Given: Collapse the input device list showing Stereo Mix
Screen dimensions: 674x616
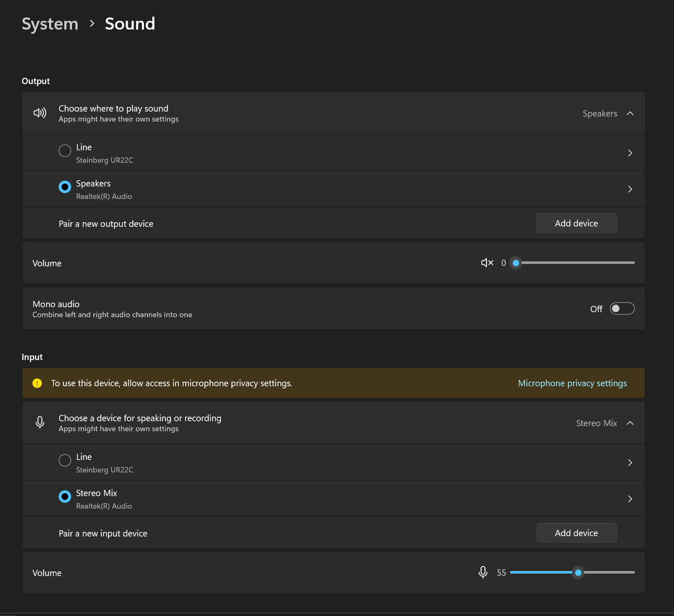Looking at the screenshot, I should 630,423.
